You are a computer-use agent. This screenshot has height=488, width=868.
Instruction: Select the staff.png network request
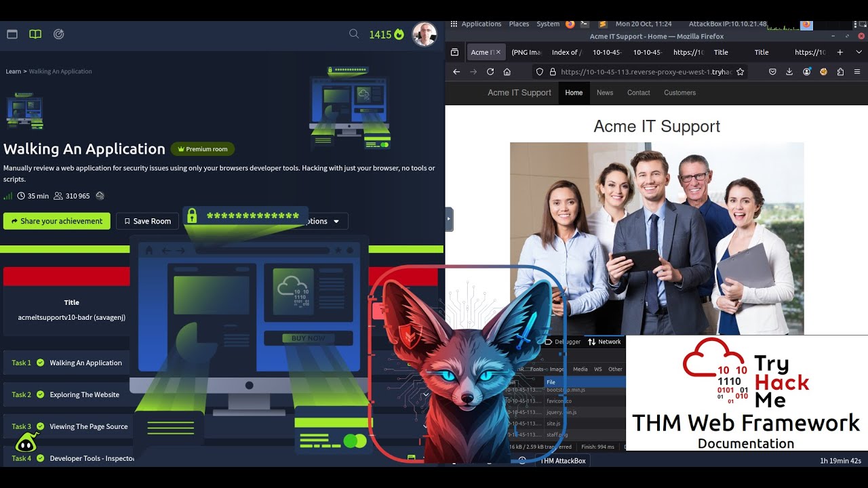557,435
